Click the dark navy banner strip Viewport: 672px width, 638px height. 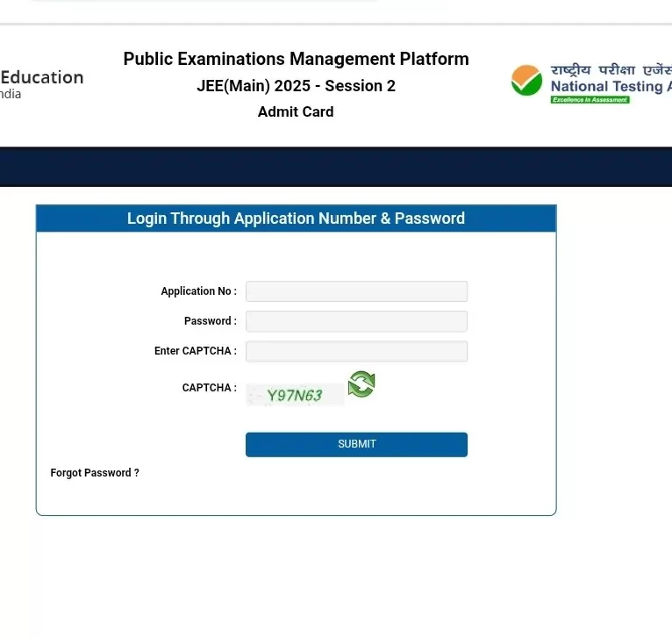click(336, 167)
